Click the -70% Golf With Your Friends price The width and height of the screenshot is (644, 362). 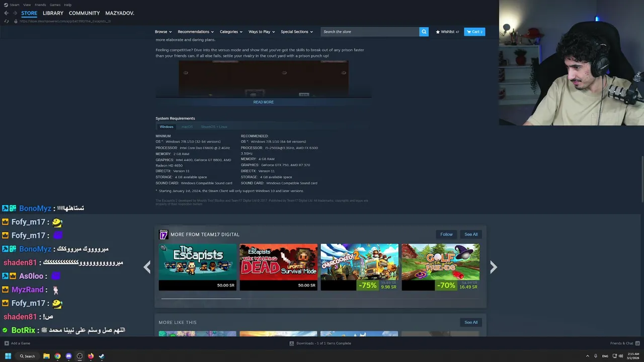pyautogui.click(x=457, y=285)
